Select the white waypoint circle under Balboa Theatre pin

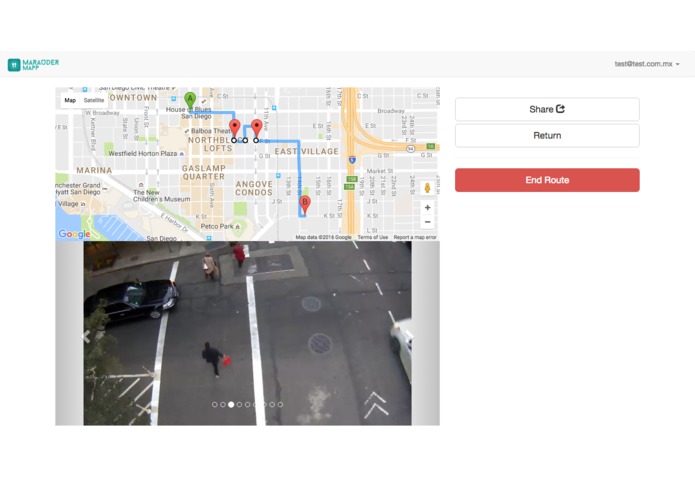tap(234, 140)
